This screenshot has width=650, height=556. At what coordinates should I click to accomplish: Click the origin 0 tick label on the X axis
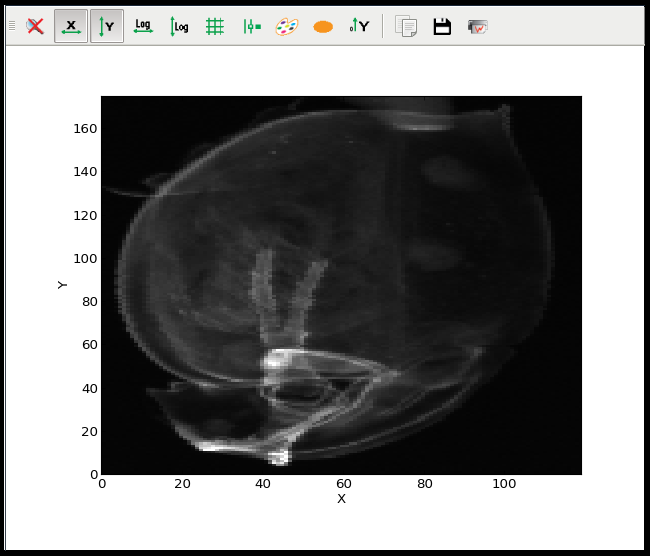(x=101, y=484)
